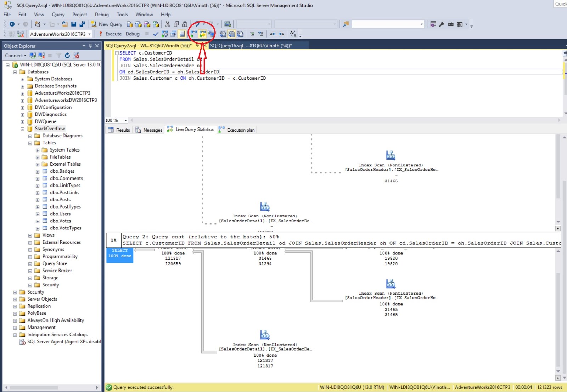This screenshot has width=567, height=392.
Task: Toggle IntelliSense enabled icon
Action: pyautogui.click(x=182, y=34)
